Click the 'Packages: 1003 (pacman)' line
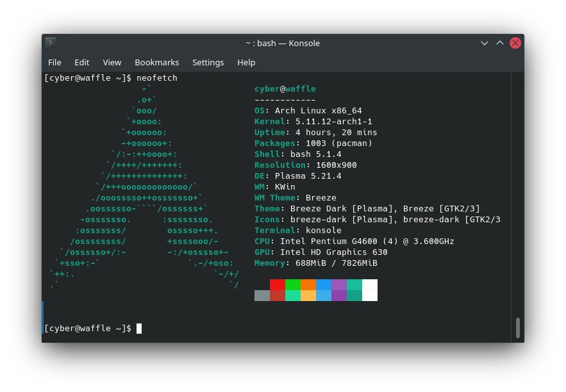This screenshot has height=392, width=566. click(313, 143)
